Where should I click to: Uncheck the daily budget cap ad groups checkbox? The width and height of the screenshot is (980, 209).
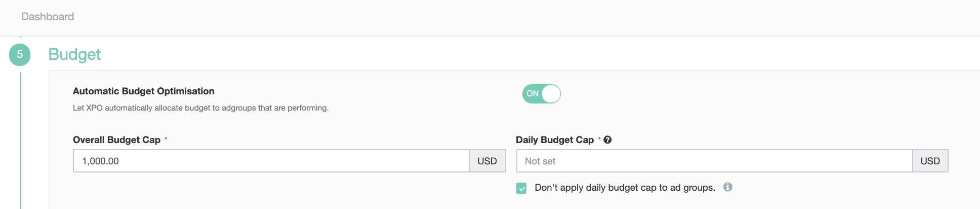[x=521, y=188]
